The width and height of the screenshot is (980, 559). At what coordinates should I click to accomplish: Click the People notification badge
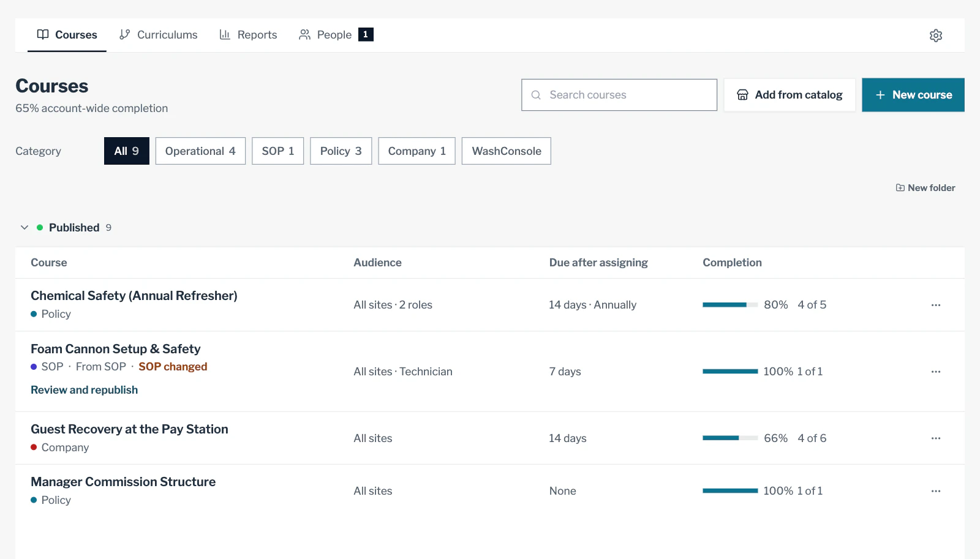pyautogui.click(x=366, y=35)
